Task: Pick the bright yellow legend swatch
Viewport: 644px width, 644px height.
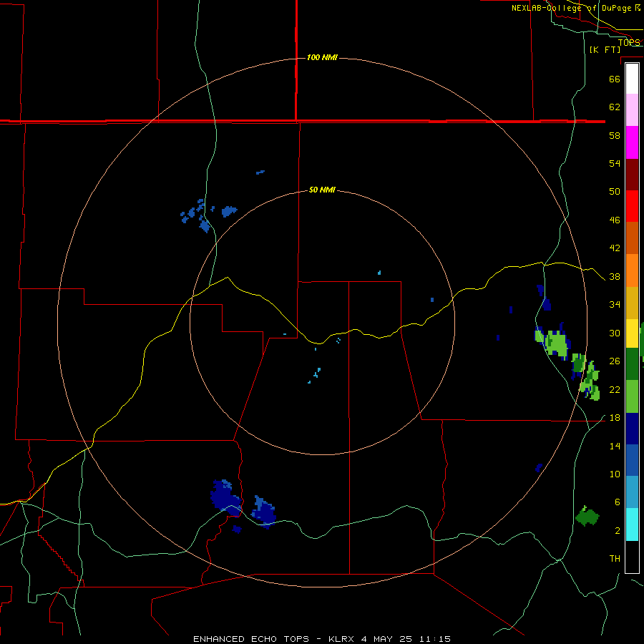Action: point(632,333)
